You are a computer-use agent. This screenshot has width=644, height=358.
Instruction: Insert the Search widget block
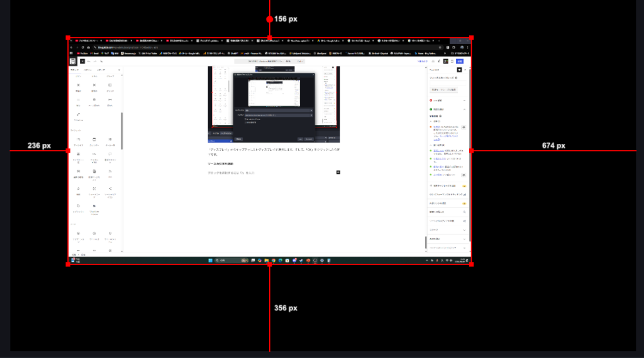(79, 191)
